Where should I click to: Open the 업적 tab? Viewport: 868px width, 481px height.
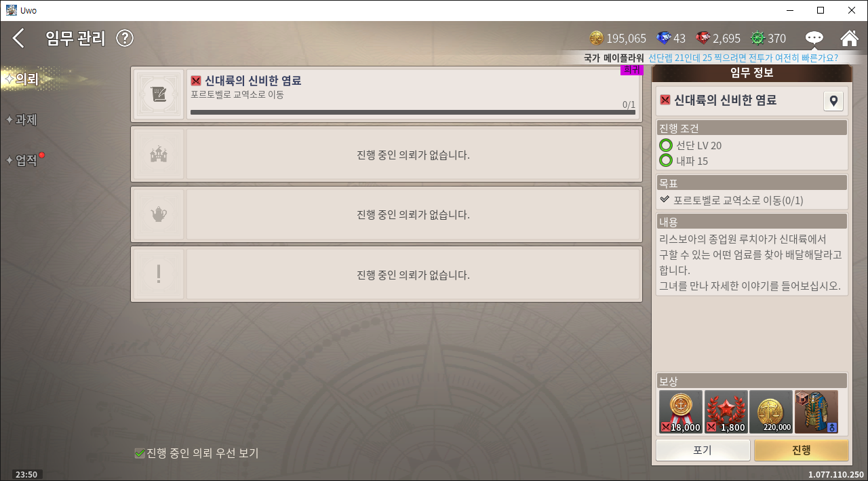tap(26, 161)
